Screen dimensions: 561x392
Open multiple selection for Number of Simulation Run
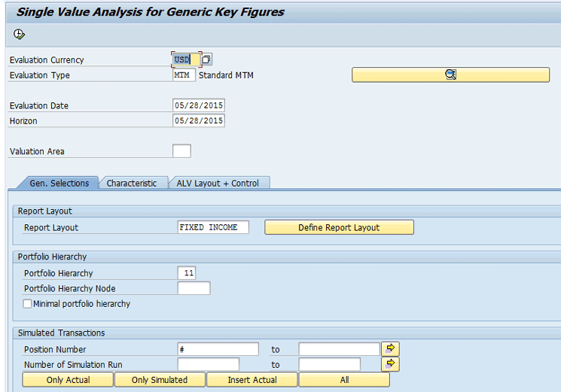[390, 364]
